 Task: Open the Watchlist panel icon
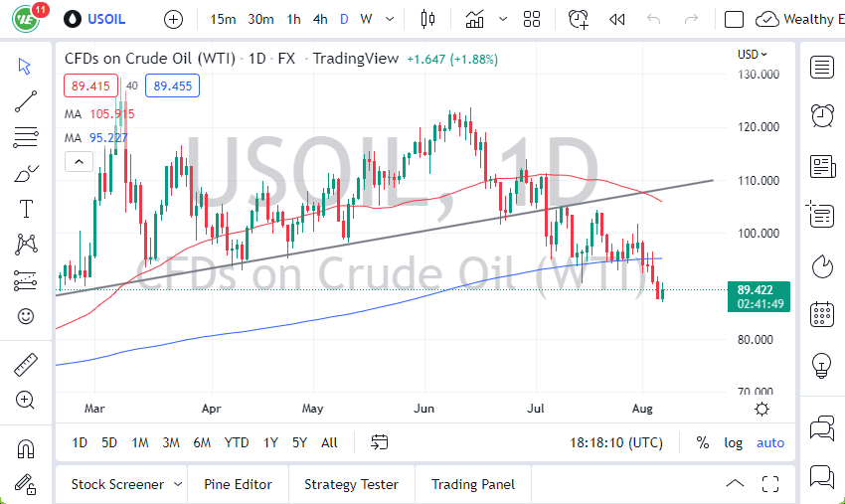822,67
